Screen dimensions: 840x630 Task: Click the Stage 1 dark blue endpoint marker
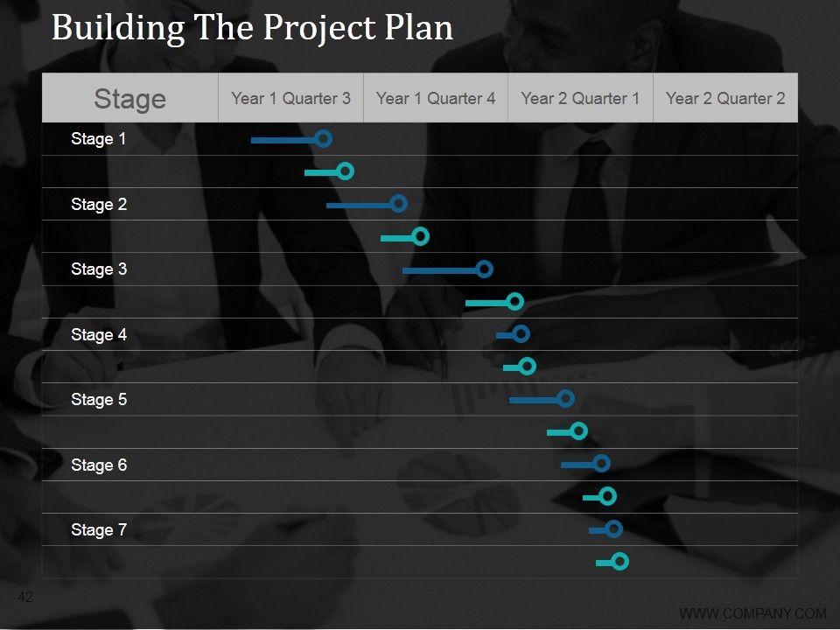pos(323,138)
